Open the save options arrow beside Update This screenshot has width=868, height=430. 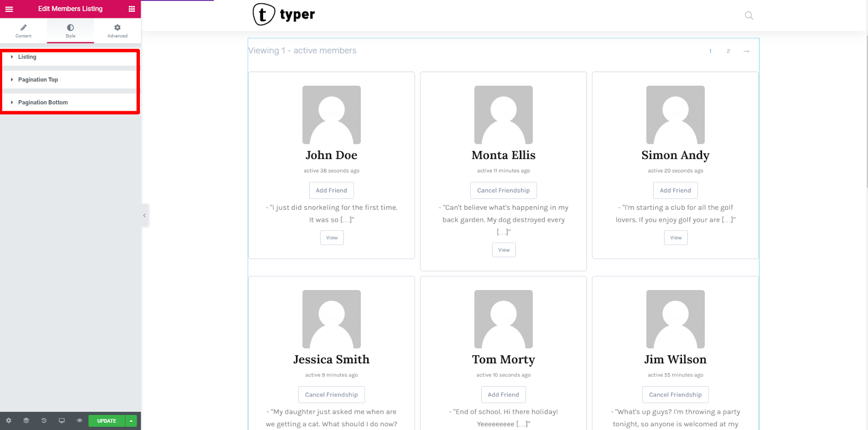pyautogui.click(x=131, y=421)
